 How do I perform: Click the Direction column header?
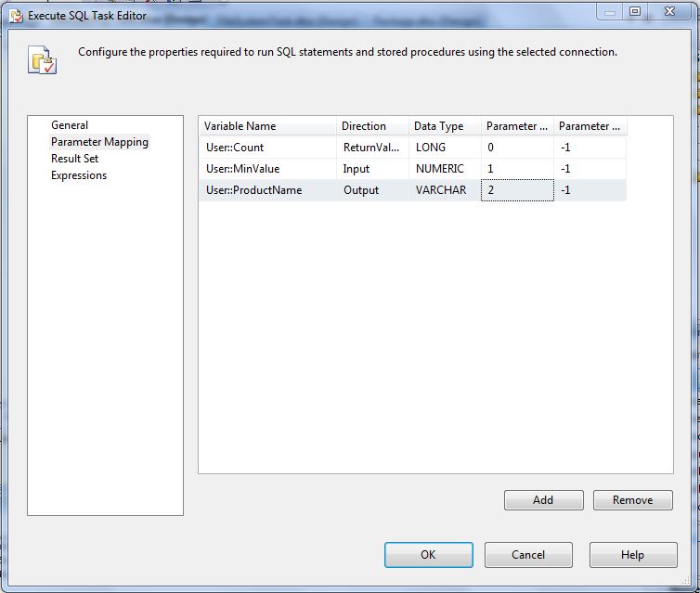point(372,126)
